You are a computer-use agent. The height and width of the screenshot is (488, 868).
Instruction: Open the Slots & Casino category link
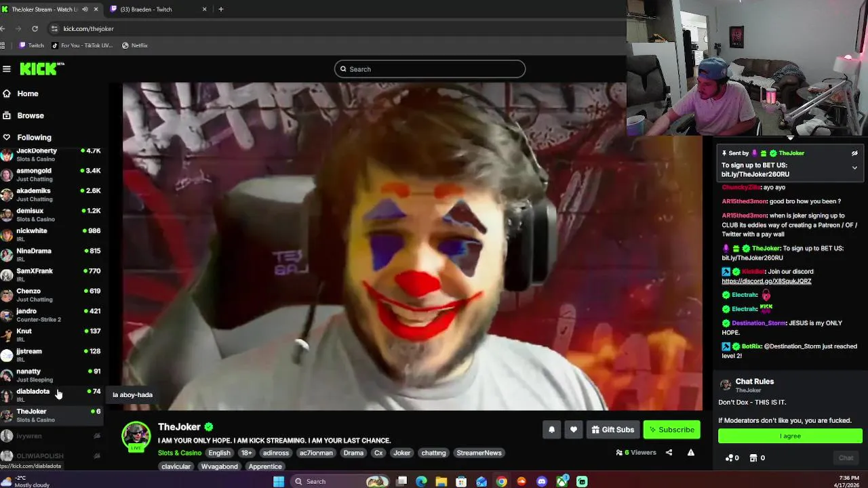[180, 453]
